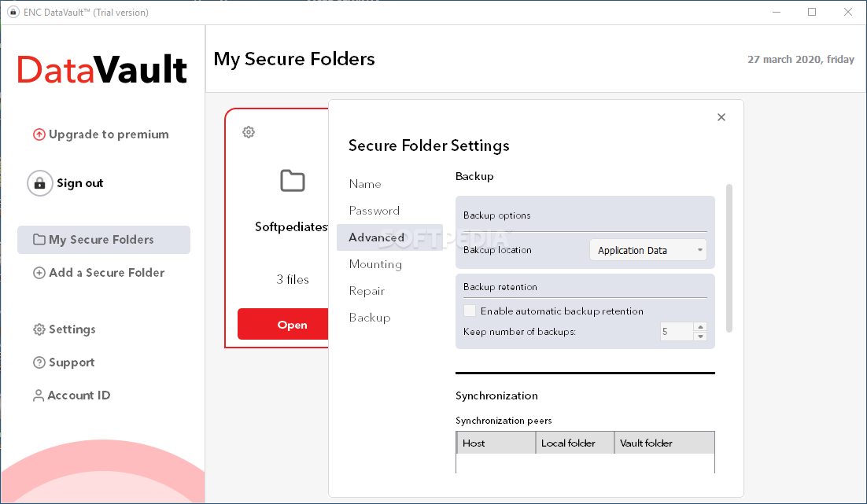The image size is (867, 504).
Task: Increase the number of backups to keep
Action: click(x=700, y=326)
